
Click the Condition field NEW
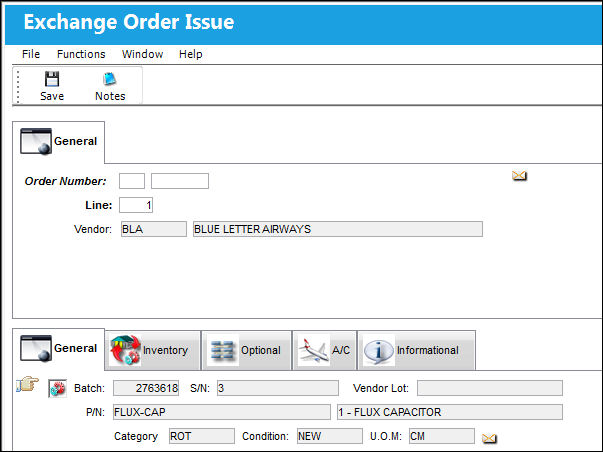tap(330, 436)
